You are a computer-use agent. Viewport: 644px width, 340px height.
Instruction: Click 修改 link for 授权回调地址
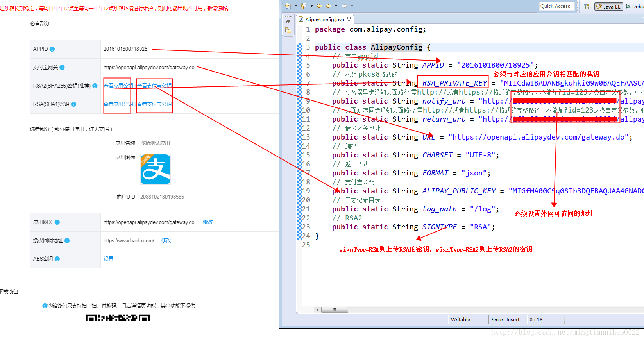tap(166, 240)
